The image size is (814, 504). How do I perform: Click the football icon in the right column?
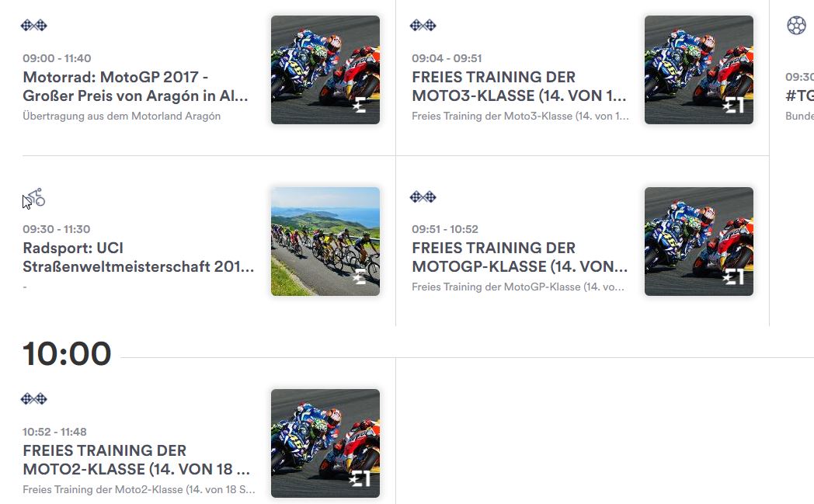(x=796, y=25)
